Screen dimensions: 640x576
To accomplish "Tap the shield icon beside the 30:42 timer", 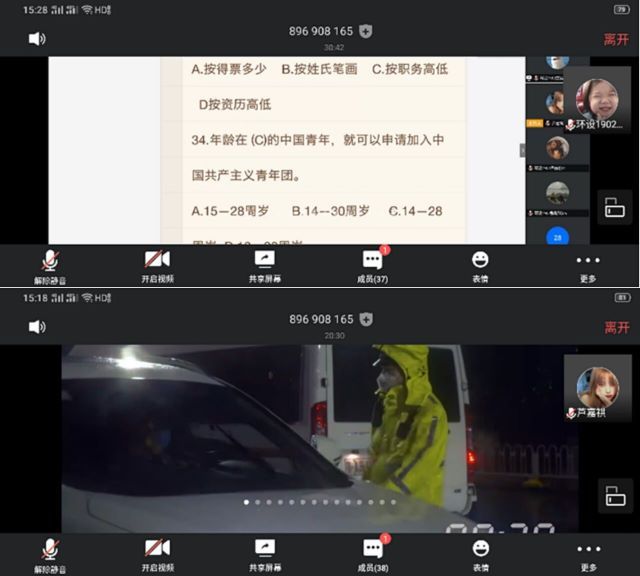I will (x=365, y=31).
